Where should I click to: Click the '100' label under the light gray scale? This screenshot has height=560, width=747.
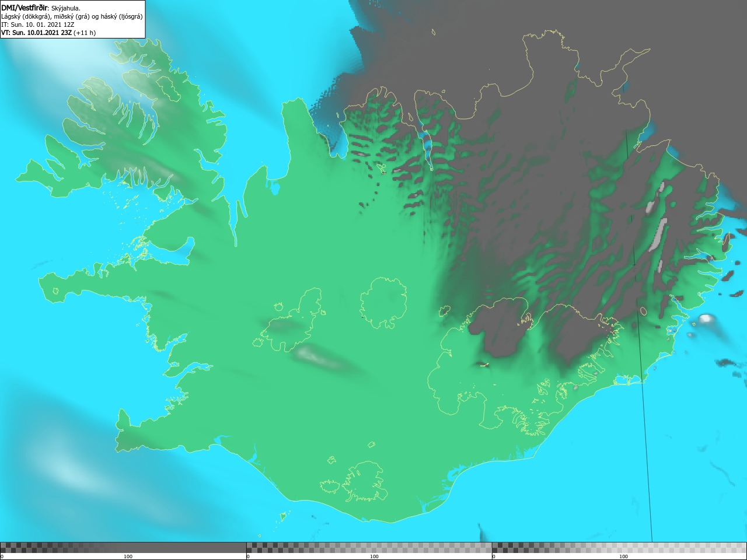coord(623,556)
